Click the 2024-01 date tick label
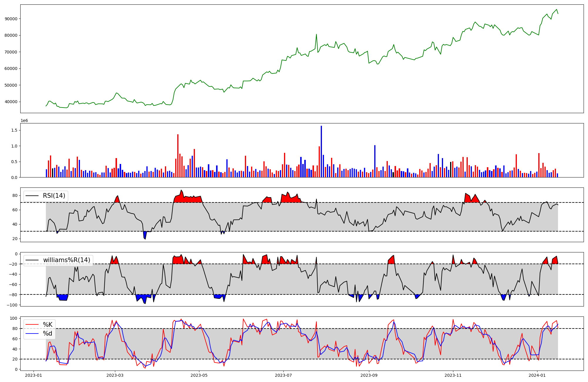Image resolution: width=588 pixels, height=382 pixels. click(537, 375)
